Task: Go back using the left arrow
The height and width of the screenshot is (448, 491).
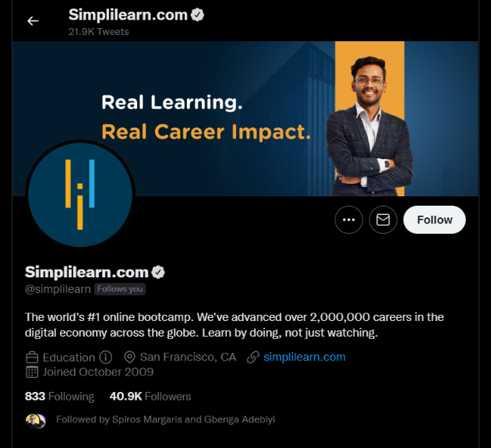Action: (x=33, y=21)
